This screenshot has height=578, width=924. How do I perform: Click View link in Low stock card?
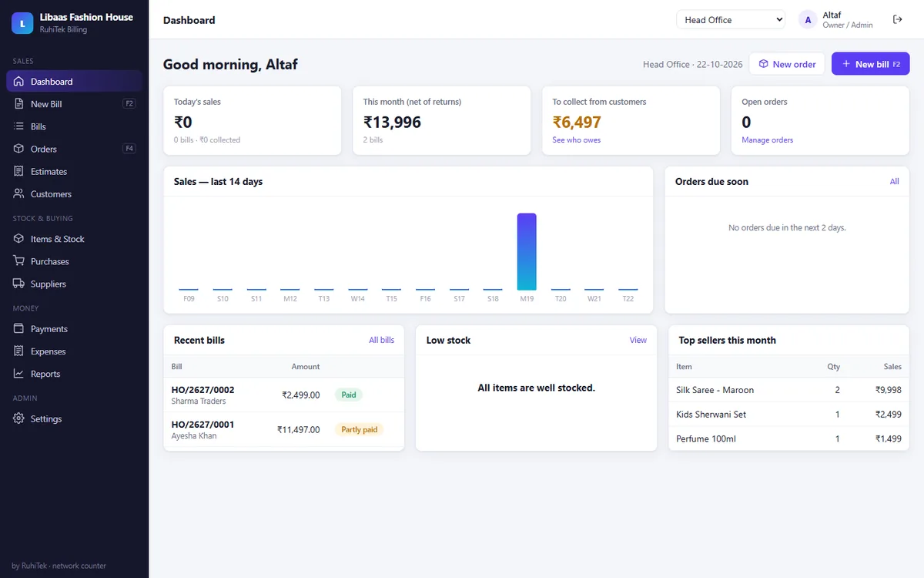click(x=638, y=340)
